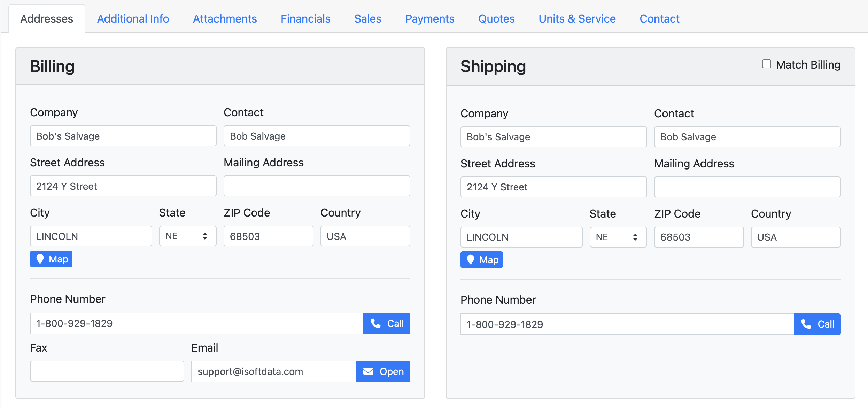
Task: Click the Contact tab link
Action: pos(659,19)
